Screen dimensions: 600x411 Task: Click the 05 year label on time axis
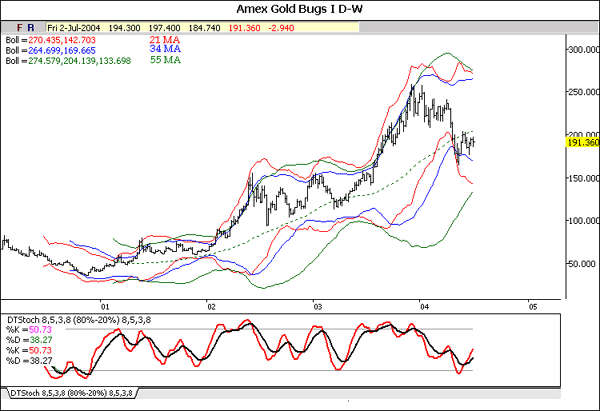click(533, 307)
